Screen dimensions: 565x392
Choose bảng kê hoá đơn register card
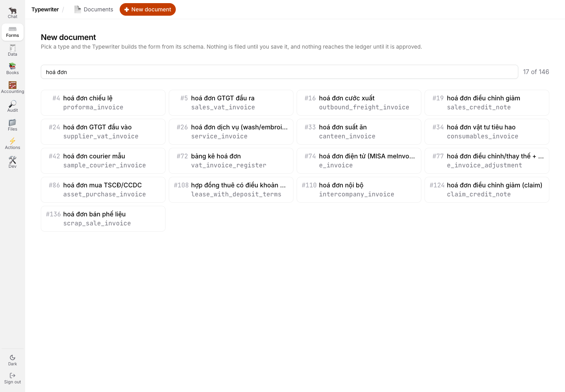click(231, 161)
